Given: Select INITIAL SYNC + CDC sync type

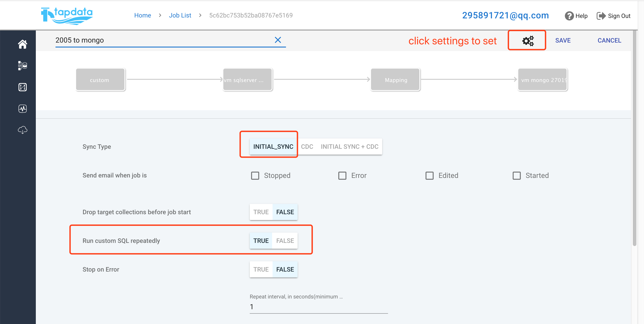Looking at the screenshot, I should (350, 147).
